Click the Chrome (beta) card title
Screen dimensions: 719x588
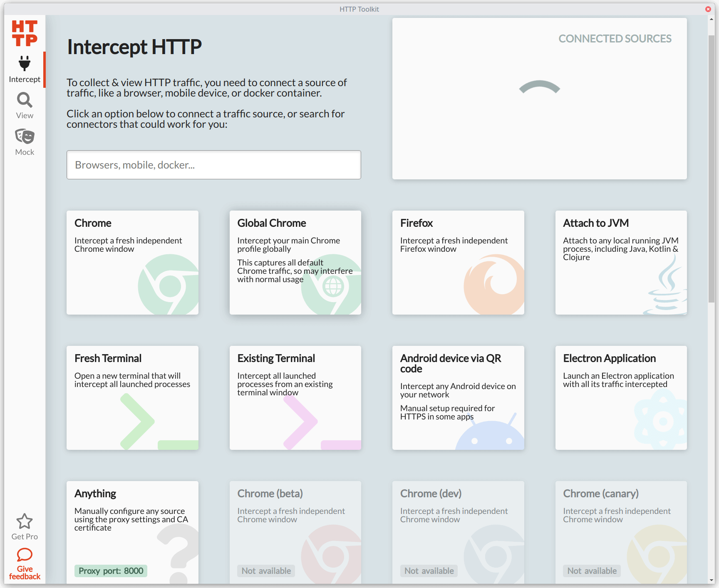click(x=270, y=494)
